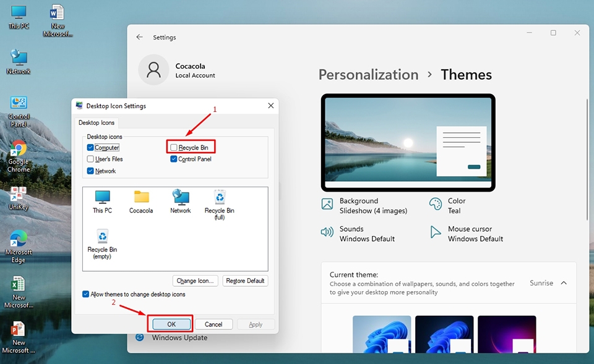Click the OK button
This screenshot has height=364, width=594.
point(171,324)
